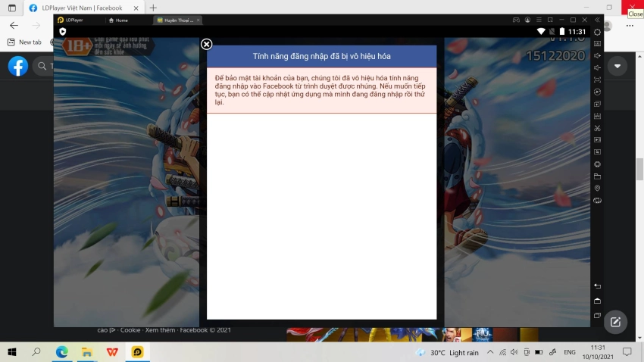The image size is (644, 362).
Task: Click the Android home button in sidebar
Action: point(597,301)
